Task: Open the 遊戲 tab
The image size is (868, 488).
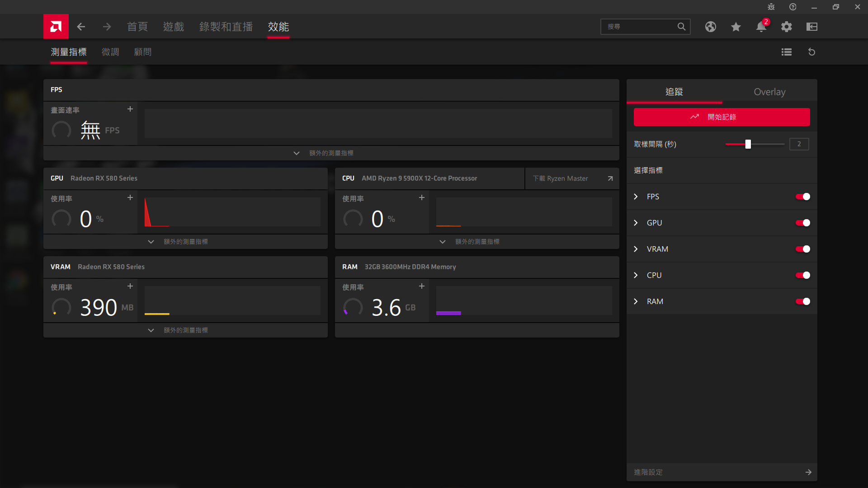Action: pyautogui.click(x=174, y=27)
